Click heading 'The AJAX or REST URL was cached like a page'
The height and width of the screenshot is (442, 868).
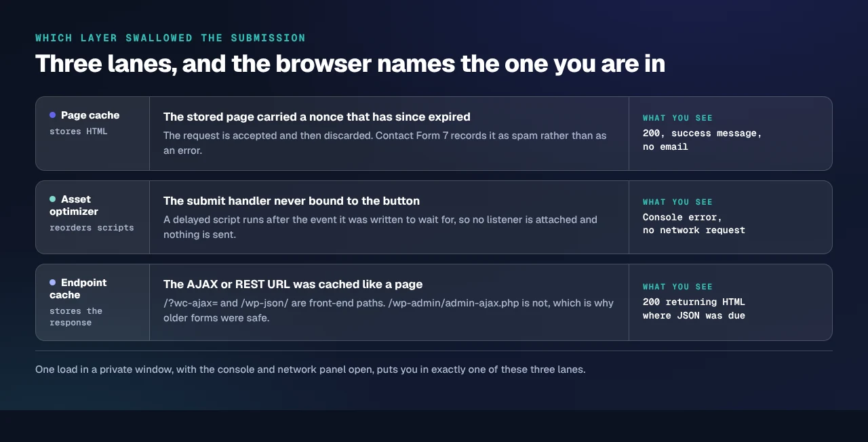pos(293,284)
